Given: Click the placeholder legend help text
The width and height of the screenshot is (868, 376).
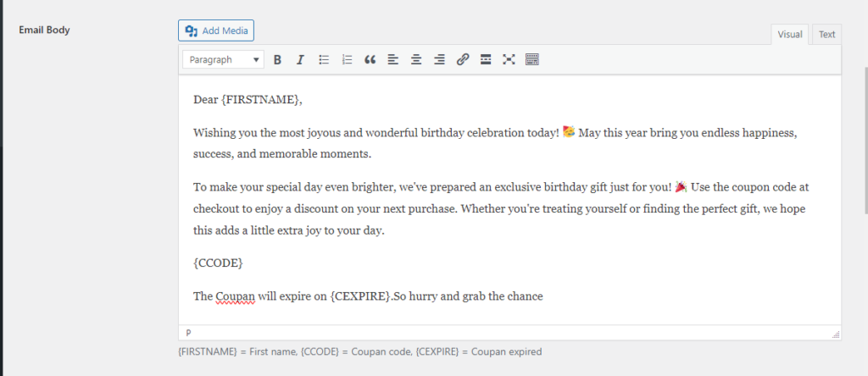Looking at the screenshot, I should (359, 351).
